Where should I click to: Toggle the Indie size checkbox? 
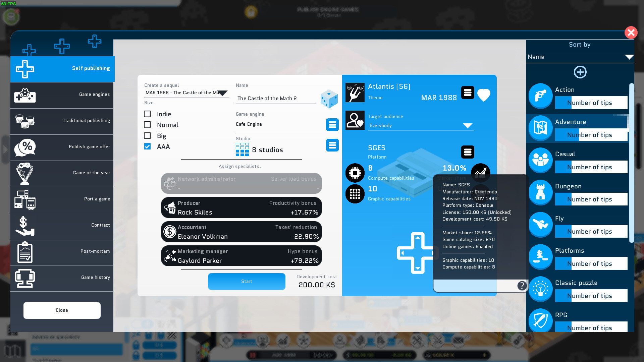[x=148, y=114]
